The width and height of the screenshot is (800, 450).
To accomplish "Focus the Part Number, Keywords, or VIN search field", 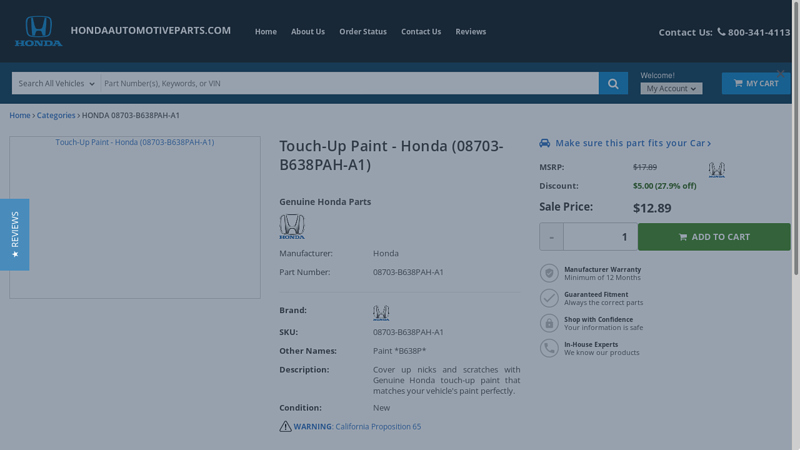I will click(x=349, y=83).
